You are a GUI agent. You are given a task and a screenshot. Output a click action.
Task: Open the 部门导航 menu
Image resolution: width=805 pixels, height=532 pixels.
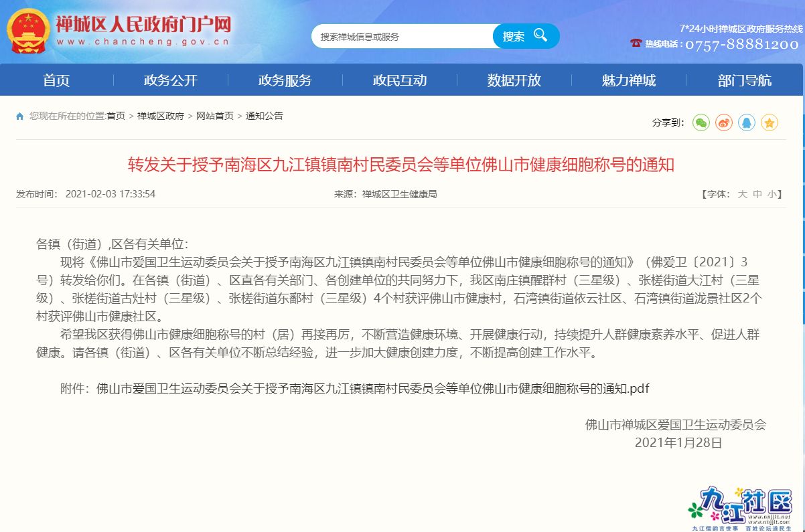(x=744, y=80)
